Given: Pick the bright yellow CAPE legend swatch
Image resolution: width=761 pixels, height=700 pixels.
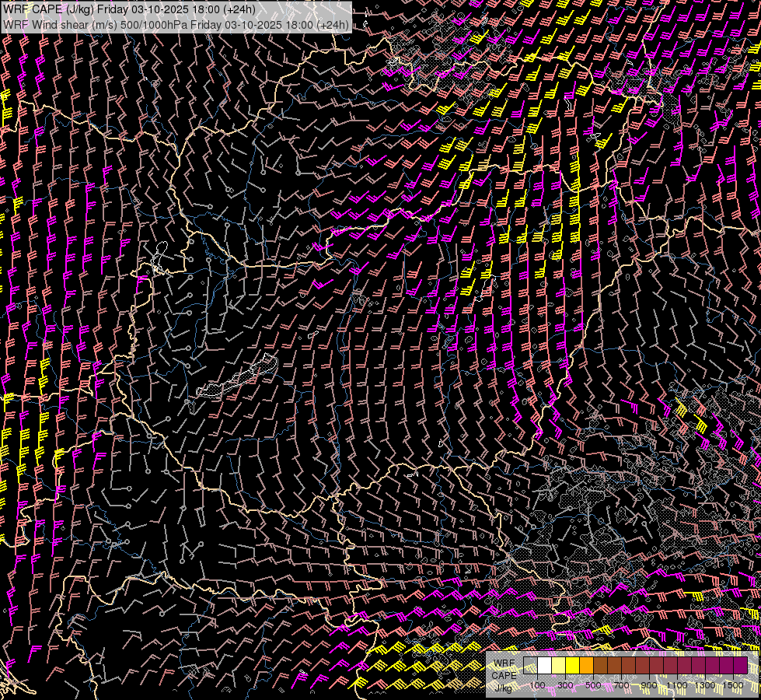Looking at the screenshot, I should [573, 666].
